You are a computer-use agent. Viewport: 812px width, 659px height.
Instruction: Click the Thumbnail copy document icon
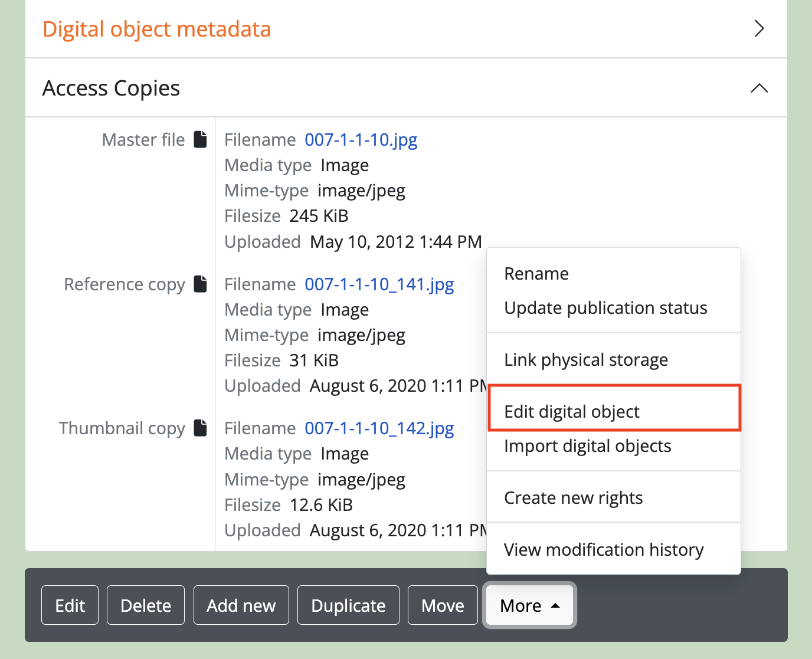pos(201,428)
